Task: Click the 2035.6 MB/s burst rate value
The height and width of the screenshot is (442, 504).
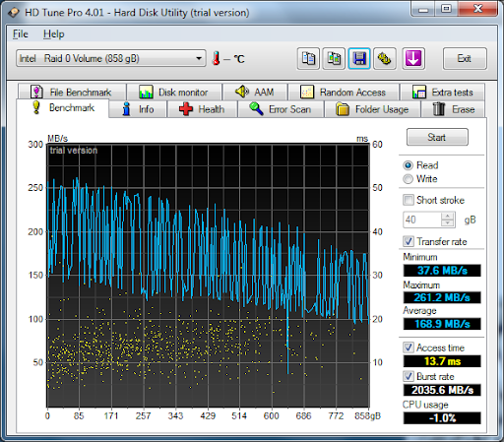Action: (x=442, y=390)
